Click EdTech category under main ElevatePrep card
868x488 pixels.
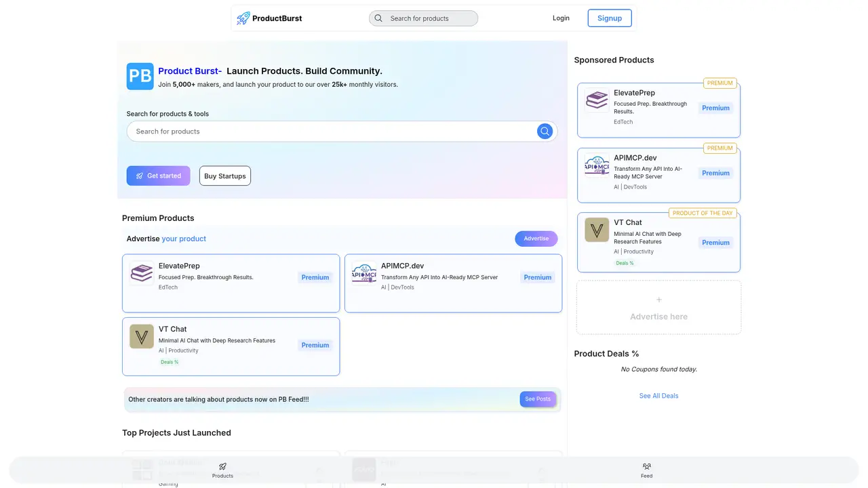coord(168,287)
